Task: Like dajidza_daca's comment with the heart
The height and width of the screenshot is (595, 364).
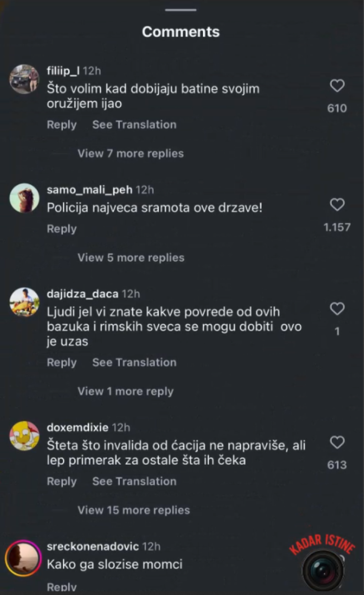Action: tap(337, 309)
